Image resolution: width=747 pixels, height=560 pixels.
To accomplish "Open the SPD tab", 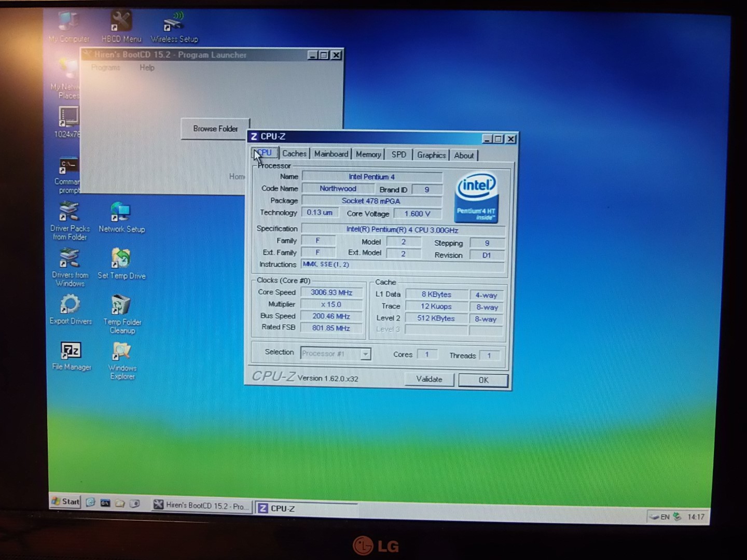I will pos(399,155).
